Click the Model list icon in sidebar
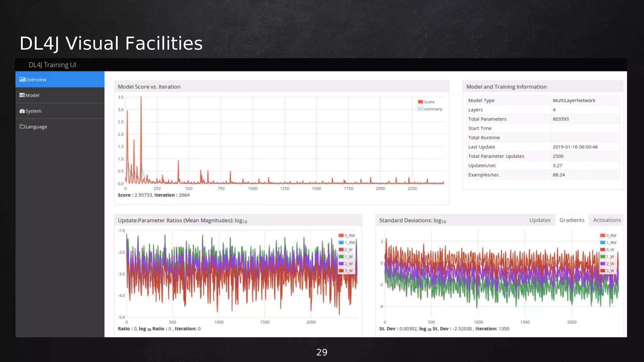 pos(22,95)
